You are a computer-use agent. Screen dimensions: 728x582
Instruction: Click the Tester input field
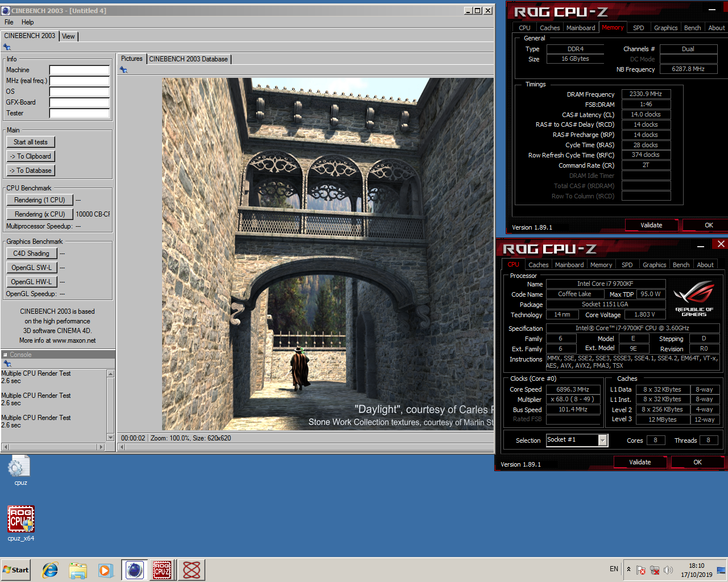[x=79, y=113]
